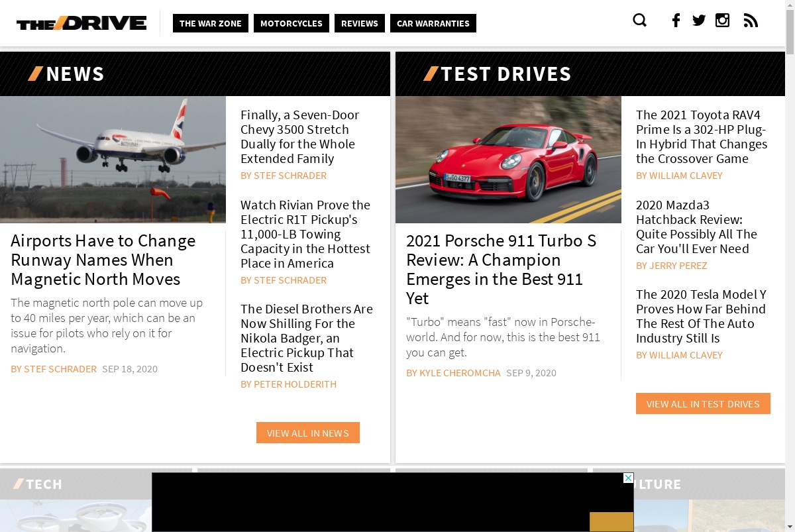Viewport: 795px width, 532px height.
Task: Open the red Porsche 911 photo article
Action: coord(508,160)
